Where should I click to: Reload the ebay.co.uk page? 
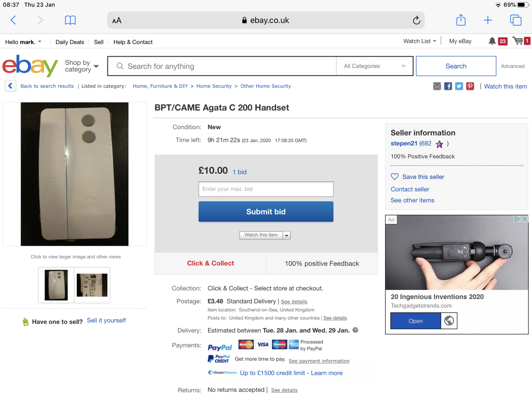point(416,20)
